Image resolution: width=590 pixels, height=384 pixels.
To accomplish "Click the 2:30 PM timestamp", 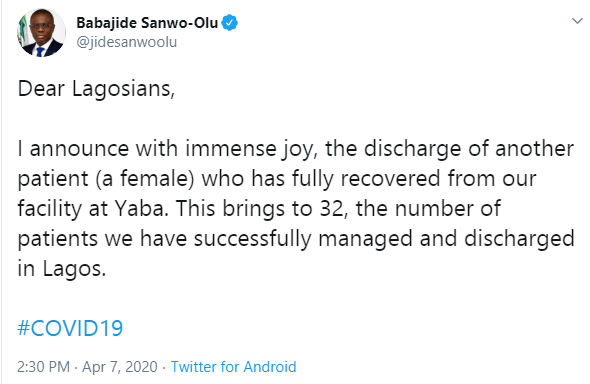I will coord(44,367).
